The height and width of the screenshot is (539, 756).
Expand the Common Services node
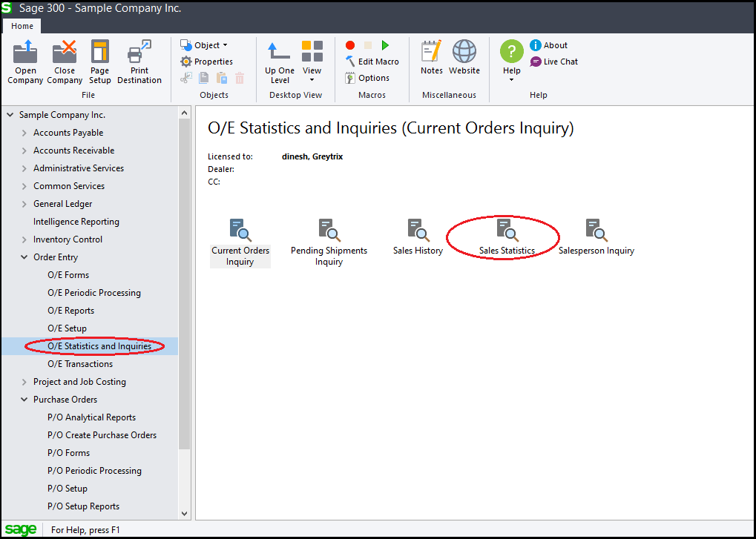pos(24,186)
